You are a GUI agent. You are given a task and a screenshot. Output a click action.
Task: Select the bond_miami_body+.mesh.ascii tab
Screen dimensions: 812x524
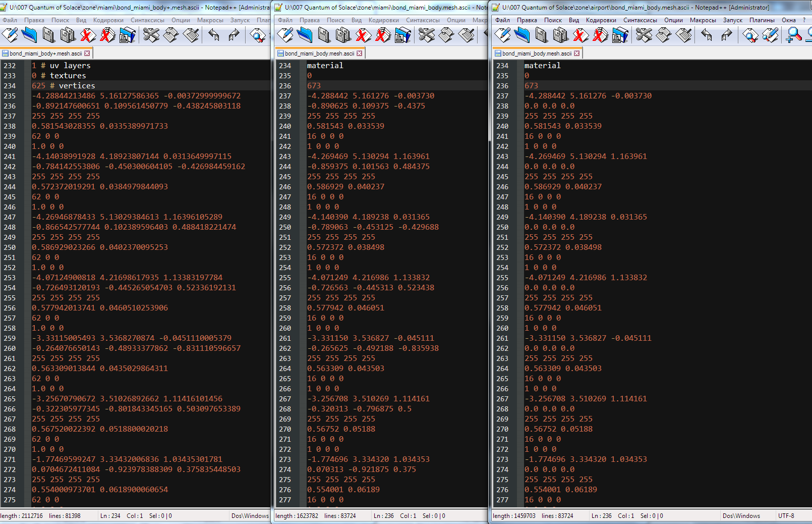pyautogui.click(x=45, y=54)
